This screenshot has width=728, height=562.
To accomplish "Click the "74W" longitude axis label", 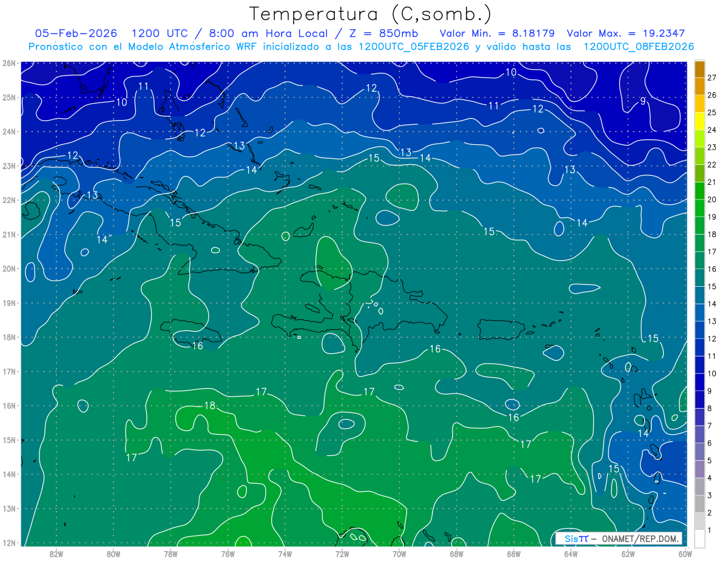I will pyautogui.click(x=285, y=554).
